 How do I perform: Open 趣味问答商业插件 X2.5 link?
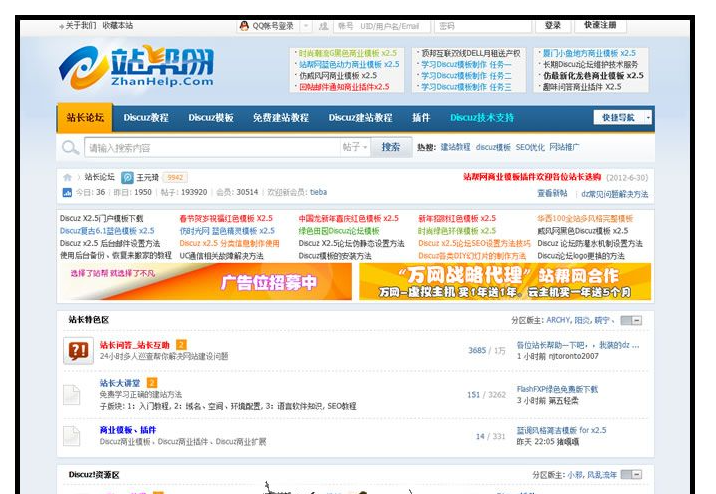point(582,87)
